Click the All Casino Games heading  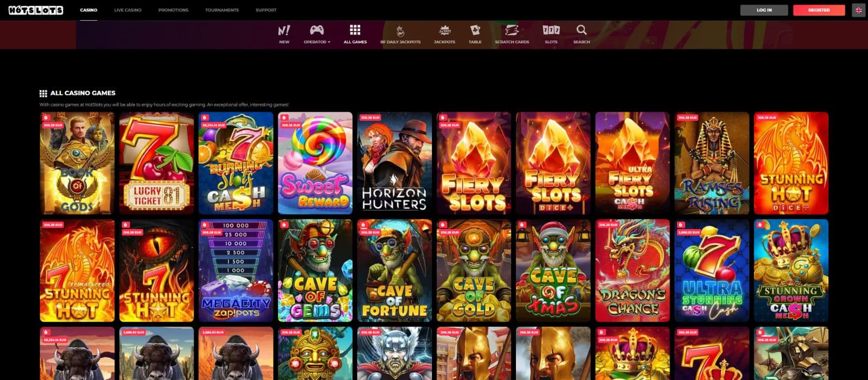coord(83,93)
